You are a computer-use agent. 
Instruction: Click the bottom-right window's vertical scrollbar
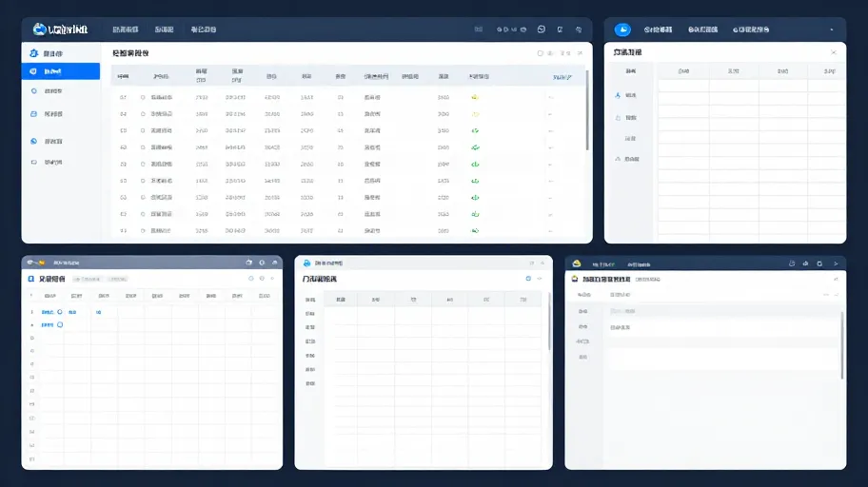click(842, 345)
